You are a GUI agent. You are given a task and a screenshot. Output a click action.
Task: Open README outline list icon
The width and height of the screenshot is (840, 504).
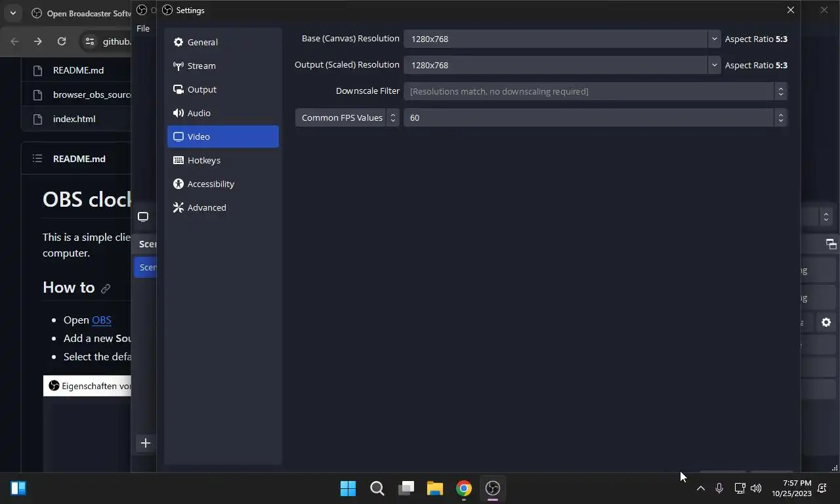pos(37,159)
